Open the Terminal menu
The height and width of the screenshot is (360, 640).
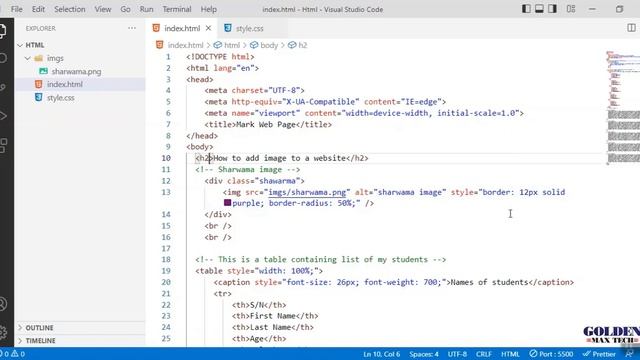177,9
